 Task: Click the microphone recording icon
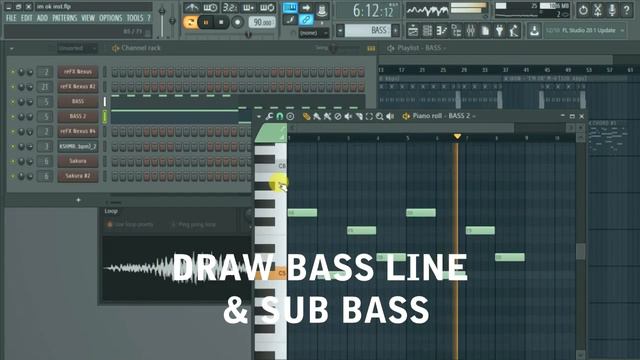coord(612,10)
